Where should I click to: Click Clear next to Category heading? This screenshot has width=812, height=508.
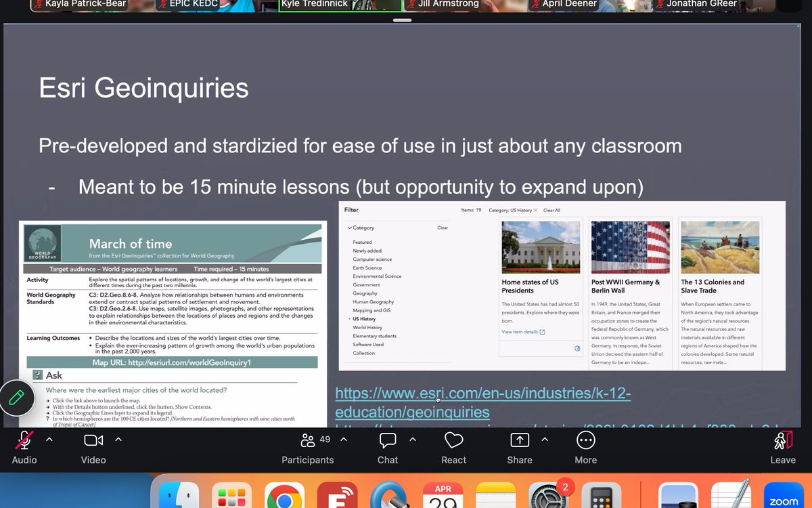(x=443, y=228)
